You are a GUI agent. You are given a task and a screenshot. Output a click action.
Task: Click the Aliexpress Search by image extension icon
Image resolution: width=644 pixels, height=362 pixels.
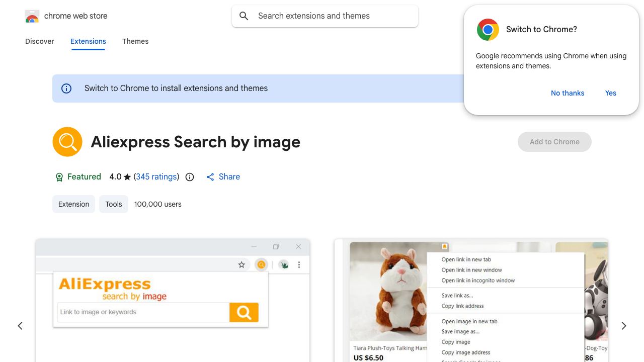click(67, 142)
